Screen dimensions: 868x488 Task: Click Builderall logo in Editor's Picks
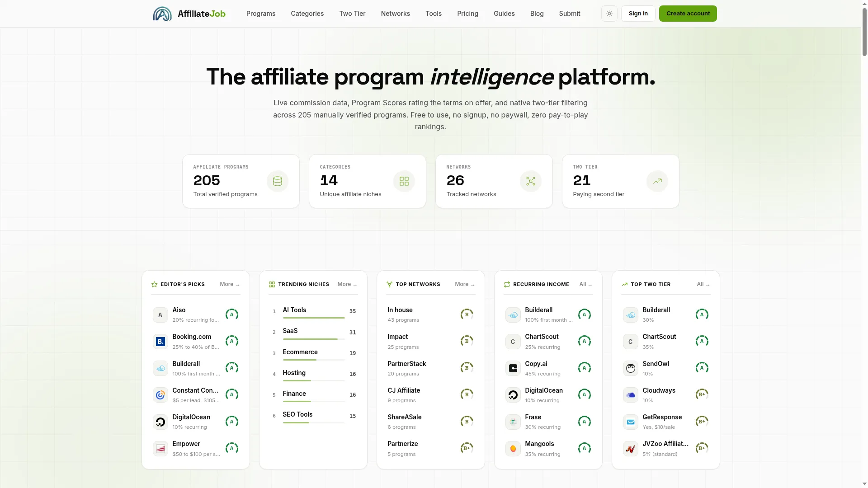pos(160,368)
